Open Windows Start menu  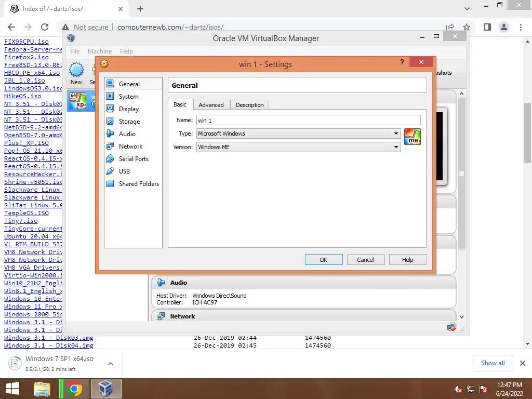point(12,389)
